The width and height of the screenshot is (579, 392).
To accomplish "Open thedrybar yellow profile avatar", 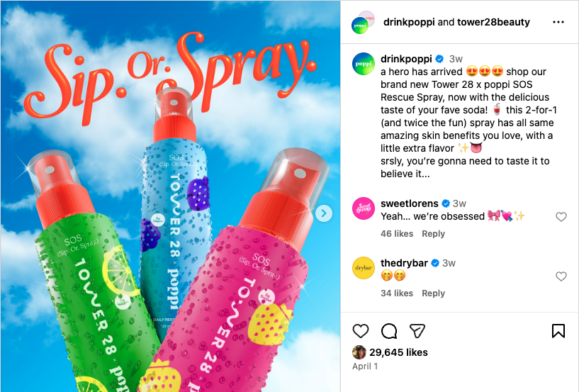I will [x=364, y=268].
